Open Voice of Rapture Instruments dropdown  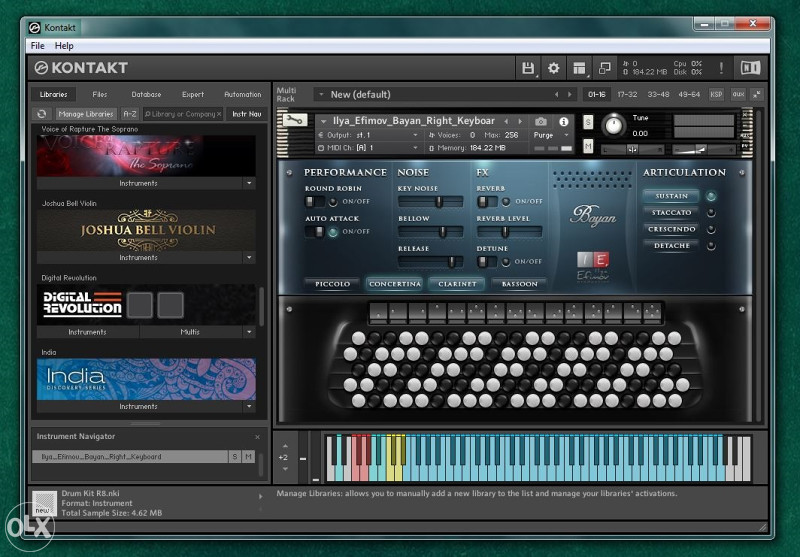pos(249,183)
